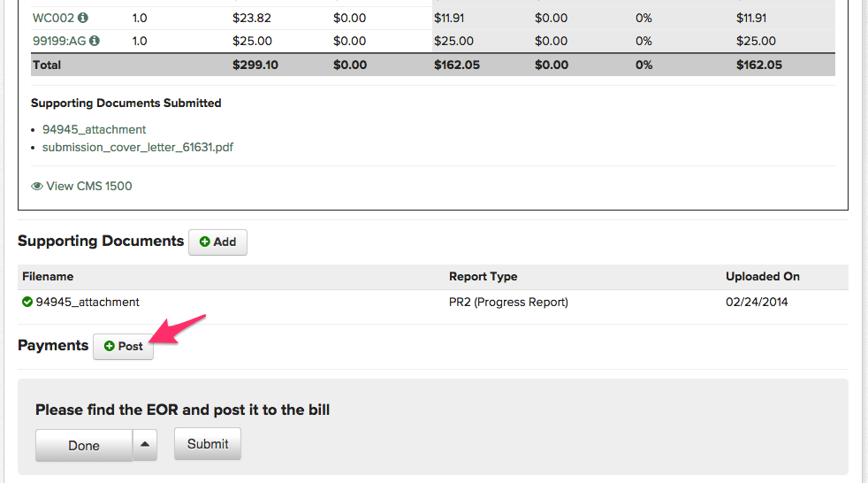
Task: Click the Report Type column header
Action: tap(483, 276)
